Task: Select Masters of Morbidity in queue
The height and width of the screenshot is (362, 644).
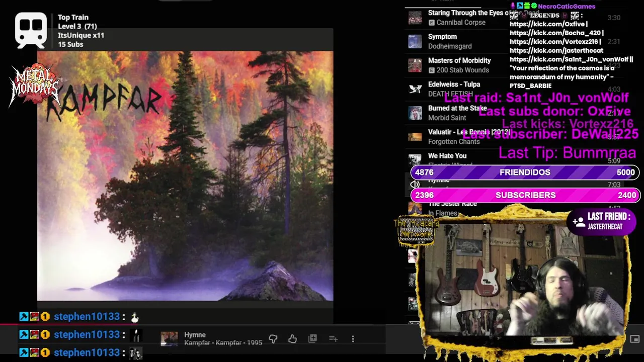Action: 459,60
